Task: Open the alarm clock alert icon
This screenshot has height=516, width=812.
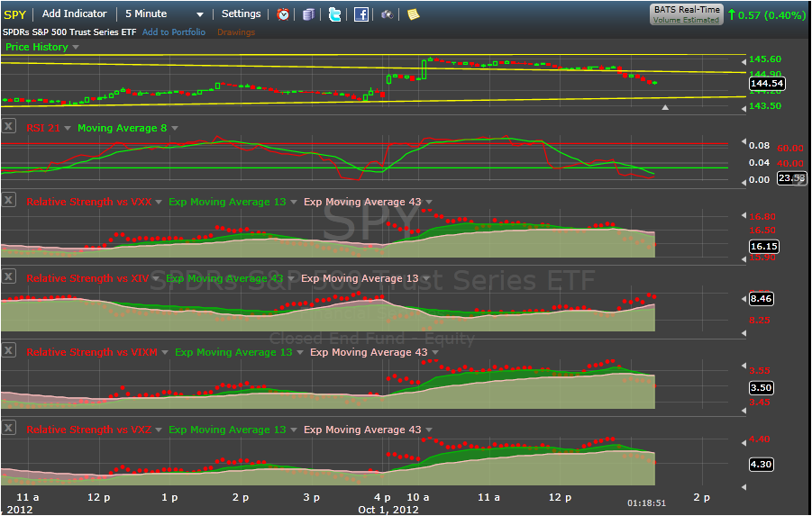Action: point(283,14)
